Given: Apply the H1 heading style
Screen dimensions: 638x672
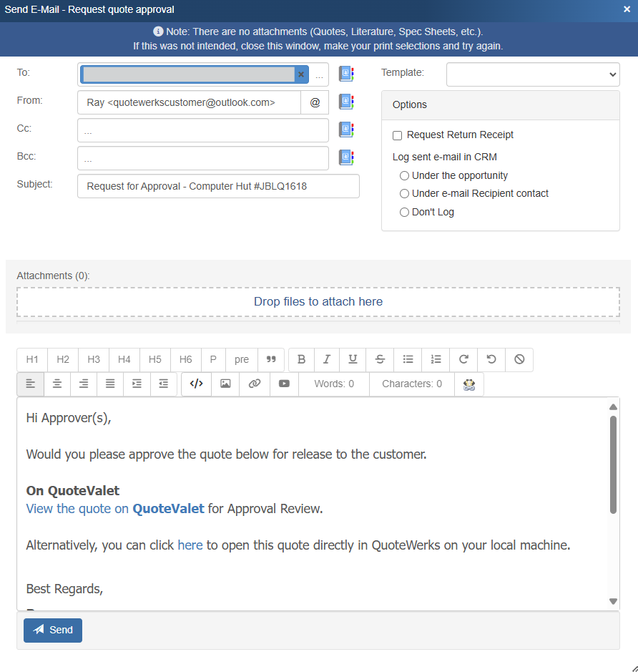Looking at the screenshot, I should click(x=32, y=359).
